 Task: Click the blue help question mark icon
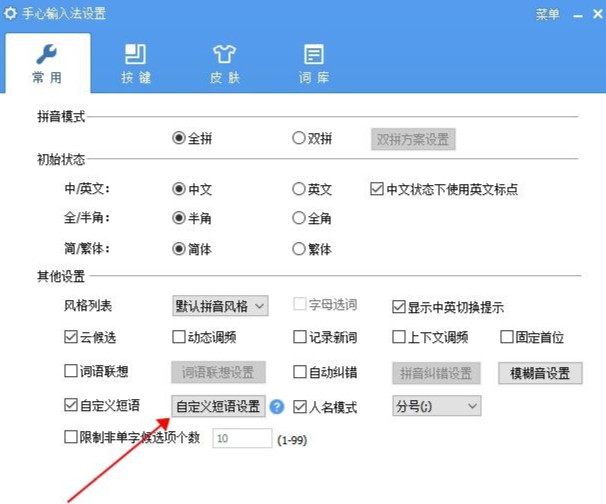pyautogui.click(x=277, y=407)
